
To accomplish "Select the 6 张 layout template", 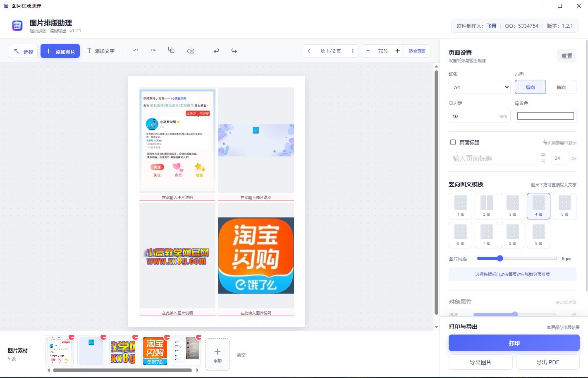I will [460, 235].
